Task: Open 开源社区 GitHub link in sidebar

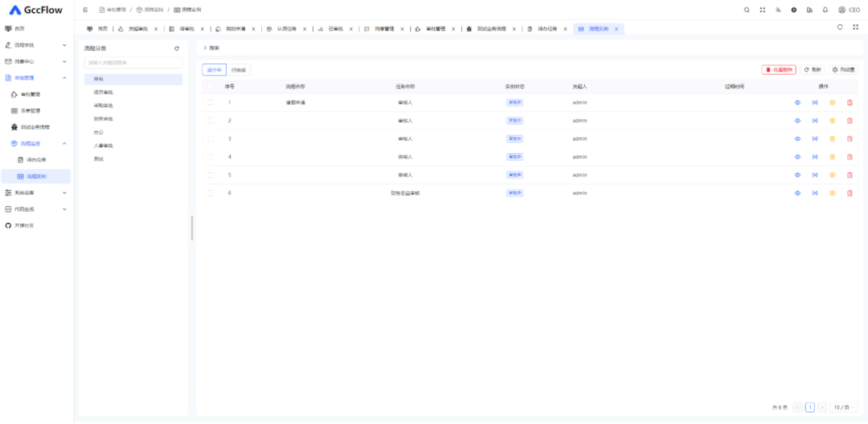Action: [x=36, y=225]
